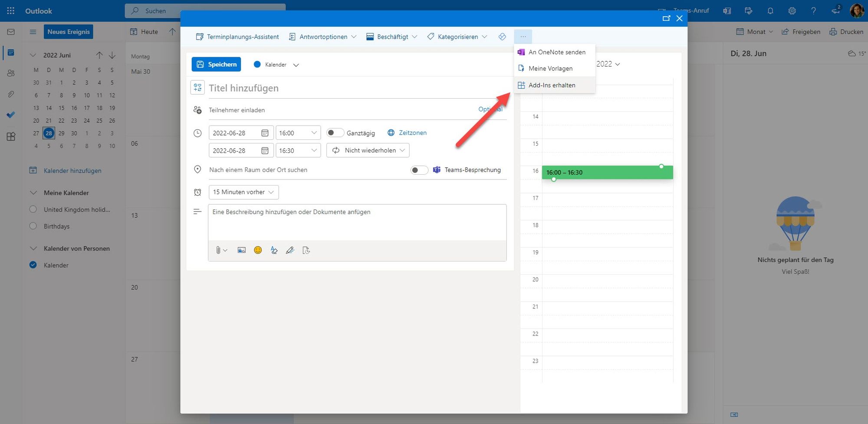Open the 15 Minuten vorher reminder dropdown
Viewport: 868px width, 424px height.
[x=243, y=192]
